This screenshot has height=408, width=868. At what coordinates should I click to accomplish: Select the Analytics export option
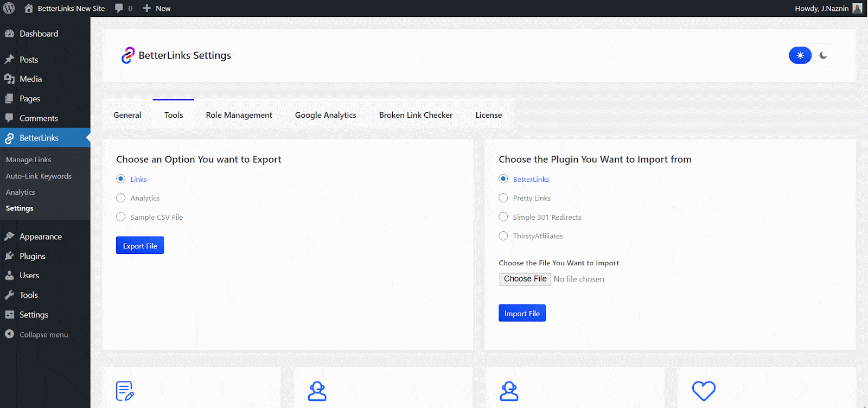click(x=121, y=198)
